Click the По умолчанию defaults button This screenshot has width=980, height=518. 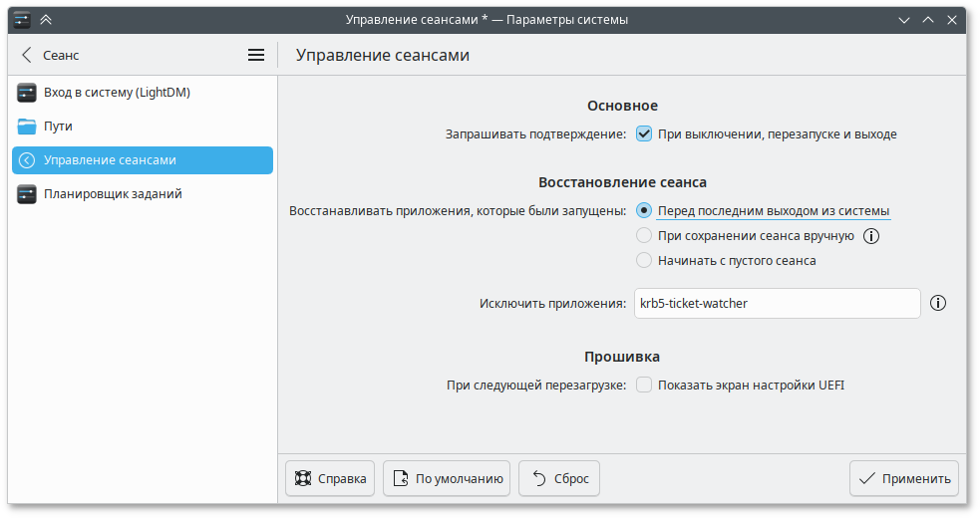point(447,478)
